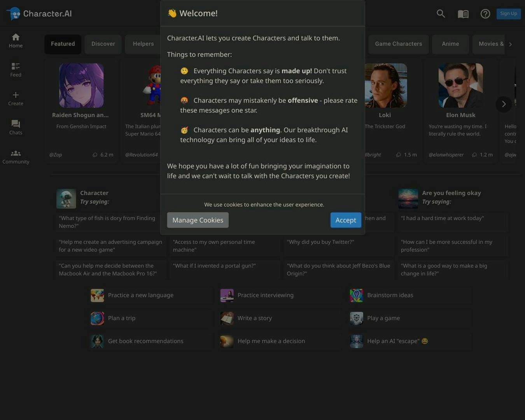Click the Sign Up button
This screenshot has height=420, width=525.
click(x=508, y=13)
